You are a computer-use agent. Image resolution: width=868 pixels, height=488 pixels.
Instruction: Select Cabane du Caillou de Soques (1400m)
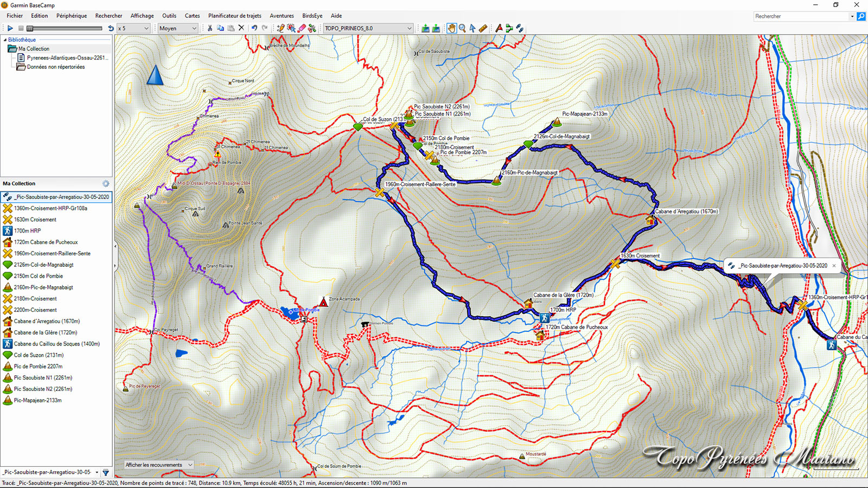56,344
